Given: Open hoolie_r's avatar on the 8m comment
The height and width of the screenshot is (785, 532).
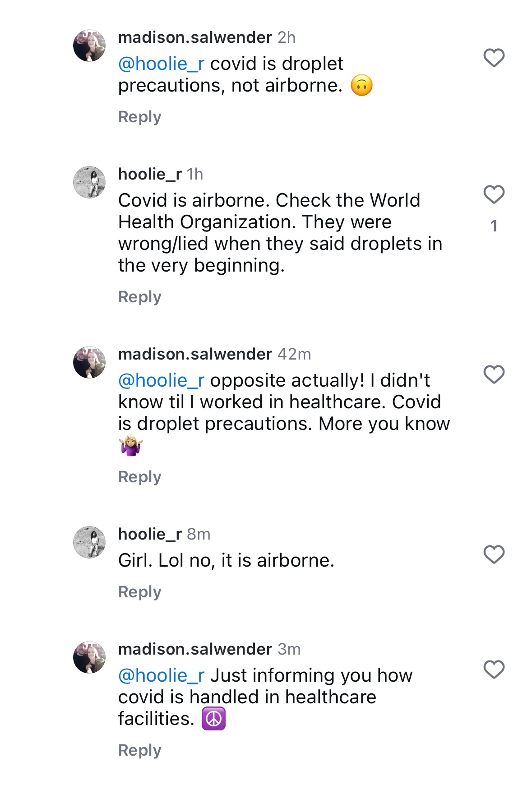Looking at the screenshot, I should click(x=89, y=542).
